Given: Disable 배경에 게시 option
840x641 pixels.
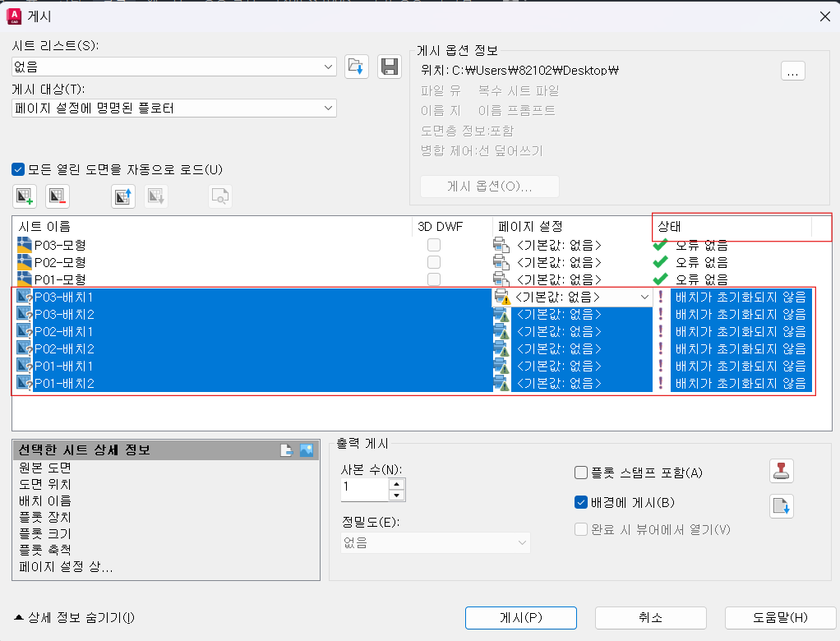Looking at the screenshot, I should pos(579,503).
